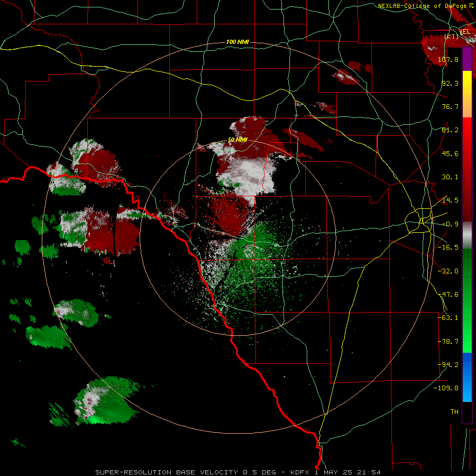Click the purple segment of the velocity color bar
This screenshot has height=476, width=476.
pyautogui.click(x=467, y=59)
